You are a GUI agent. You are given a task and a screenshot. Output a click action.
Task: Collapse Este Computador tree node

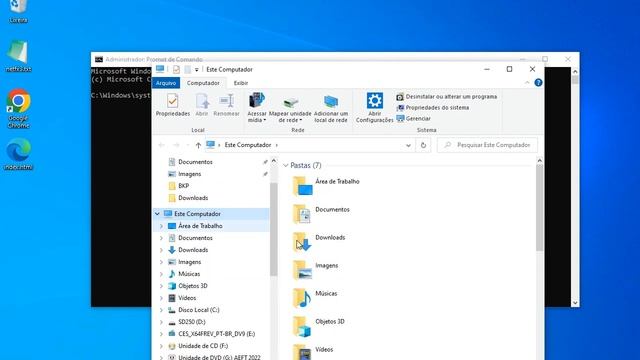(x=157, y=214)
